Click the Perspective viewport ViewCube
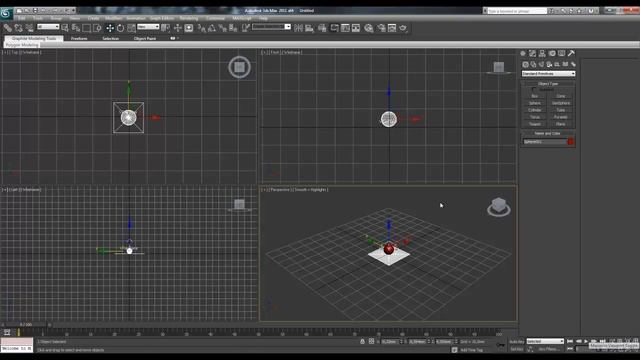The image size is (640, 360). point(499,207)
